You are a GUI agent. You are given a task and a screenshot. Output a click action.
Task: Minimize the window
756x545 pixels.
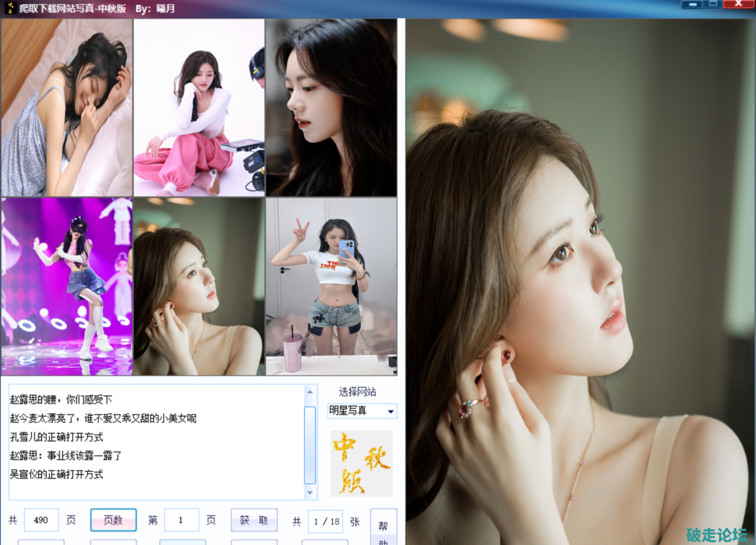point(693,4)
